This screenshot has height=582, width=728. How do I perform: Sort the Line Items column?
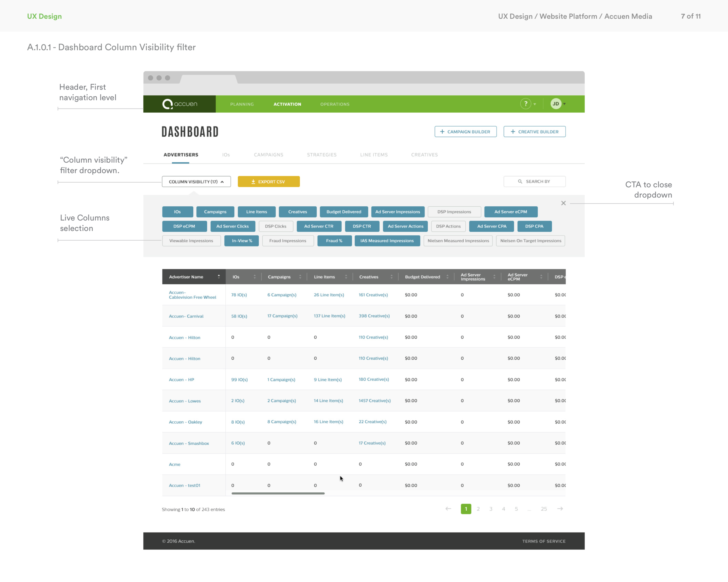346,277
